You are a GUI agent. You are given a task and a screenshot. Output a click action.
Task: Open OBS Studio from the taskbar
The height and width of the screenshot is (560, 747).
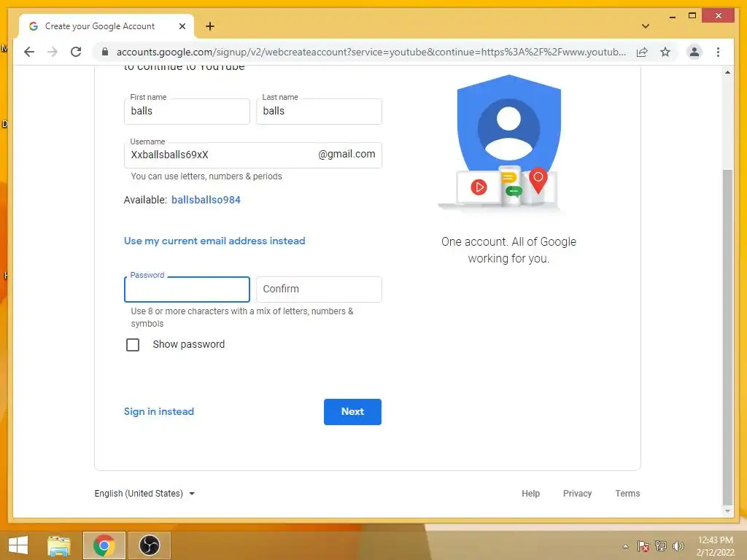pyautogui.click(x=149, y=545)
